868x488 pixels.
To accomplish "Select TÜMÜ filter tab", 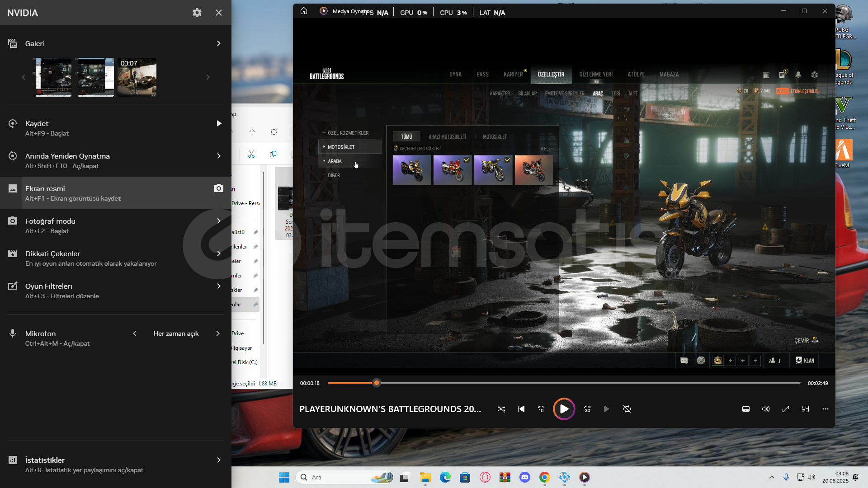I will point(406,136).
